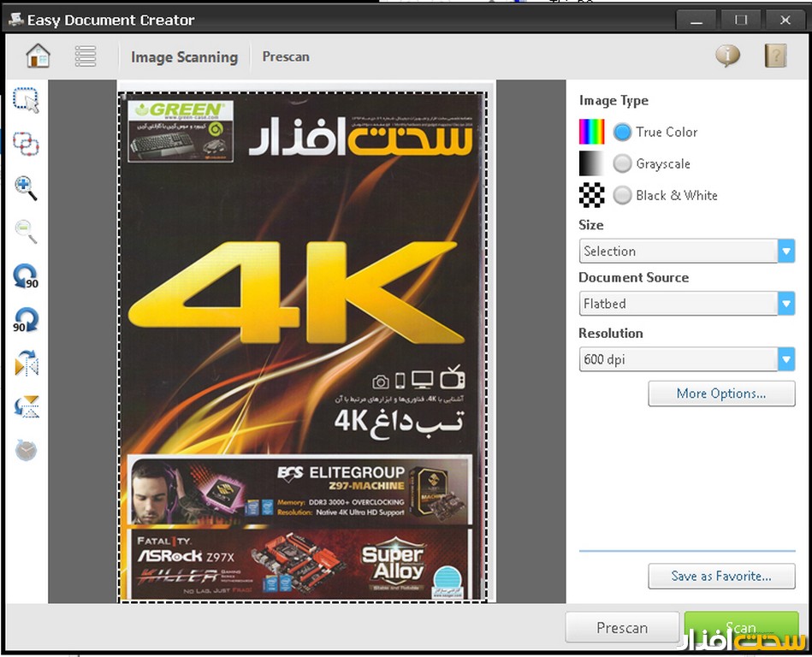Open the information bubble icon
The image size is (812, 657).
coord(727,56)
